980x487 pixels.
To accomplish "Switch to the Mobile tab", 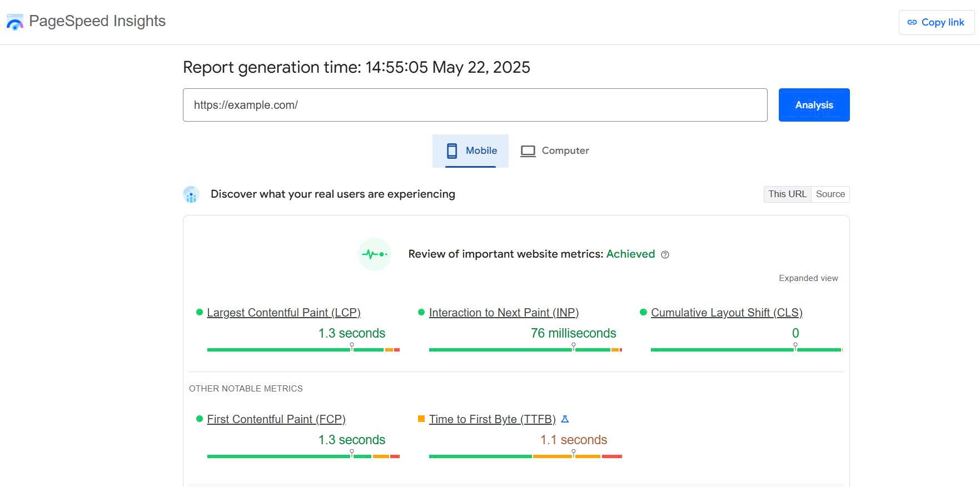I will coord(470,150).
